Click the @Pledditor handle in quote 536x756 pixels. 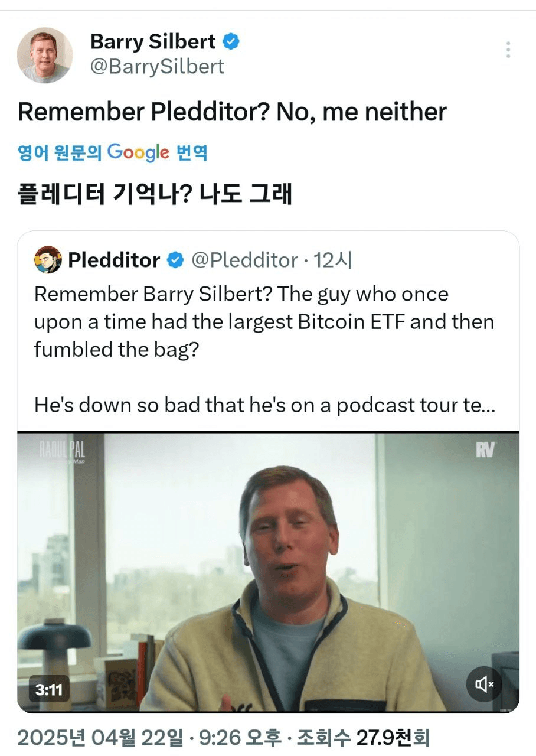[245, 260]
